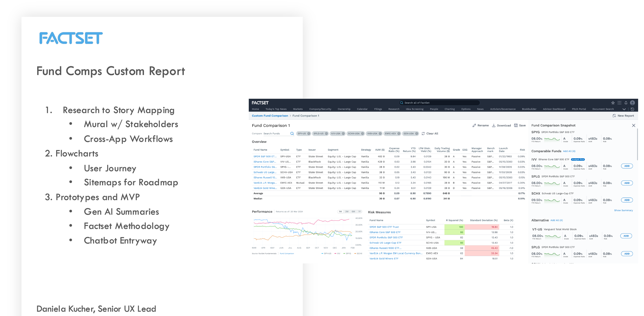Screen dimensions: 644x316
Task: Open the Charting menu
Action: coord(450,109)
